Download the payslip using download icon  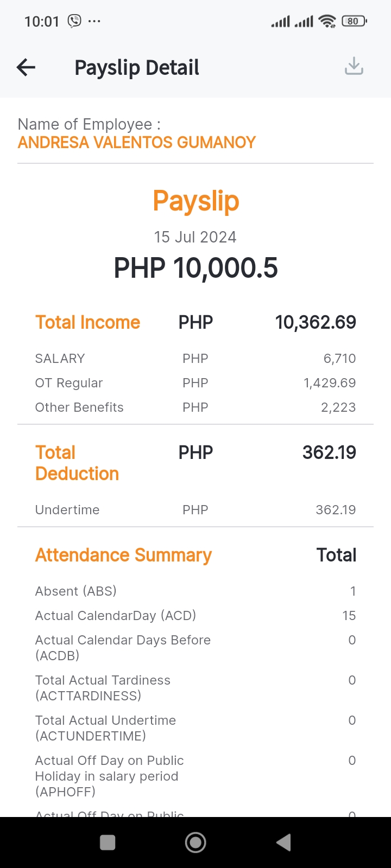click(x=354, y=66)
